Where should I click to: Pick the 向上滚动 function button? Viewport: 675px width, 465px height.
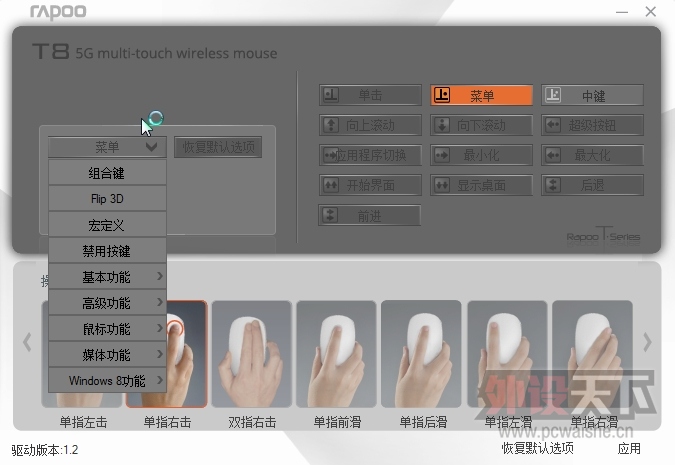tap(370, 125)
